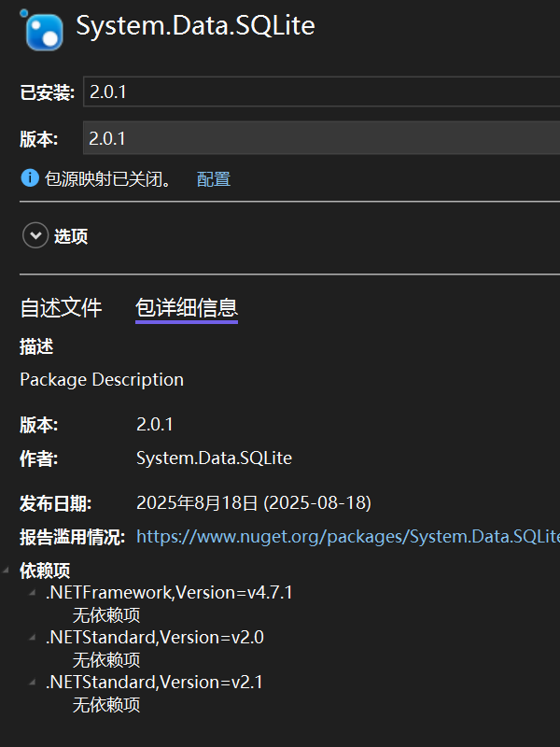Open the 版本 version dropdown showing 2.0.1

coord(321,138)
